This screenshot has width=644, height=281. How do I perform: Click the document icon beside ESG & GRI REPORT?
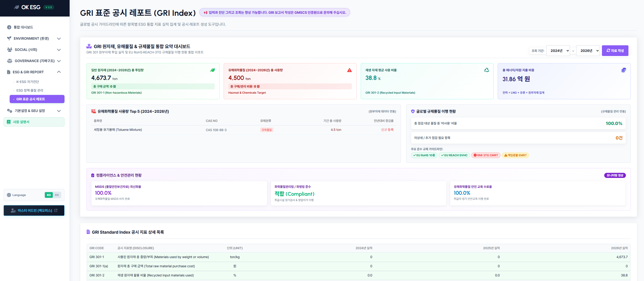point(9,72)
